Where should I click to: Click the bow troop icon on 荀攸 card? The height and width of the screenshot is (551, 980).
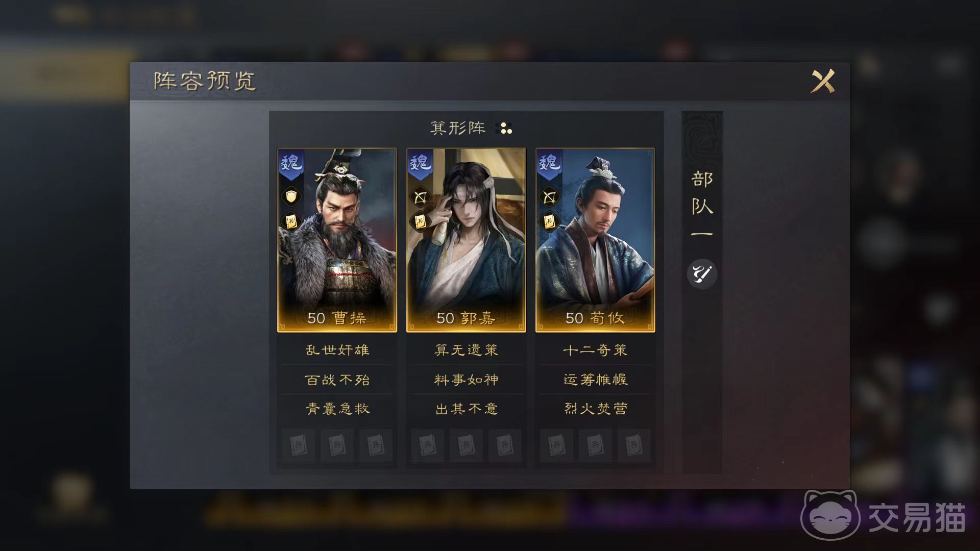(x=549, y=196)
